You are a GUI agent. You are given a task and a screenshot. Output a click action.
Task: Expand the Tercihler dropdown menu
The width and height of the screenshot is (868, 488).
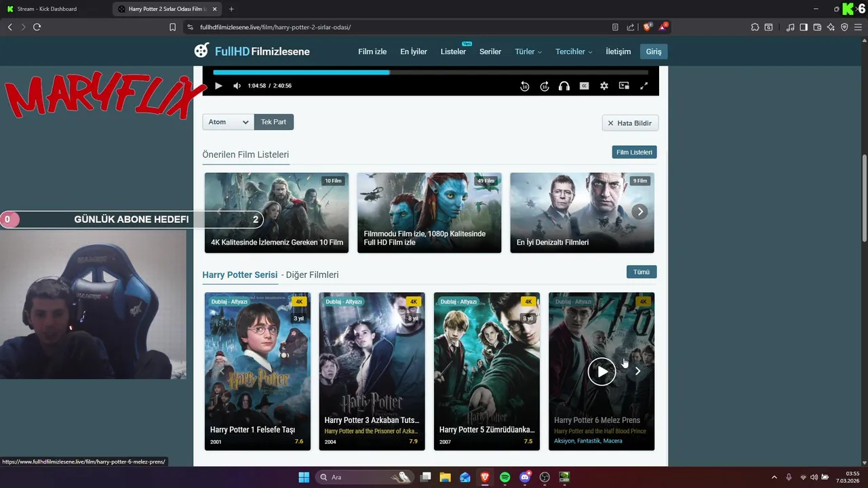click(x=574, y=52)
